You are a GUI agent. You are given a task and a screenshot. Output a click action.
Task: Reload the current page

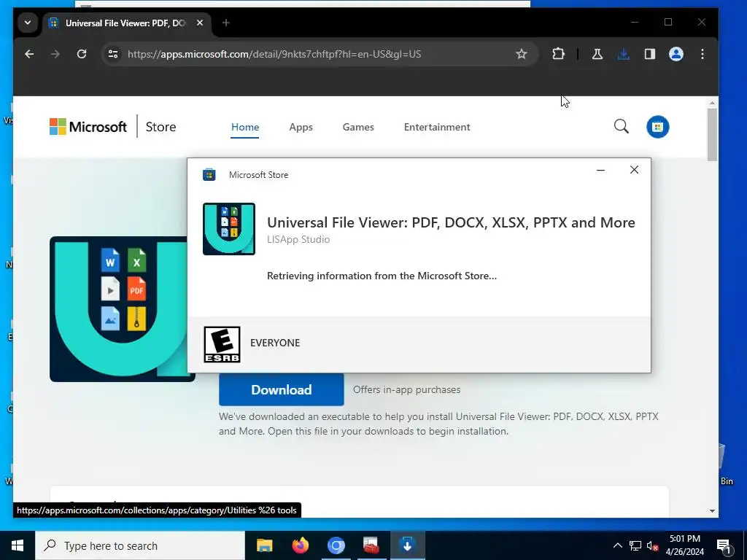82,54
